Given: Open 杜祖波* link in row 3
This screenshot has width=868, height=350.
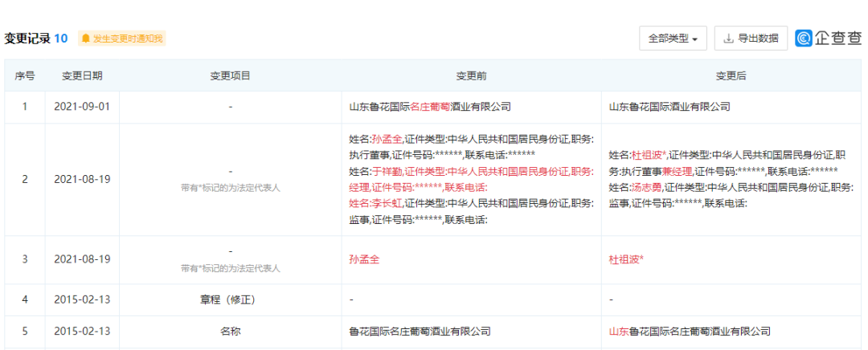Looking at the screenshot, I should pos(626,258).
